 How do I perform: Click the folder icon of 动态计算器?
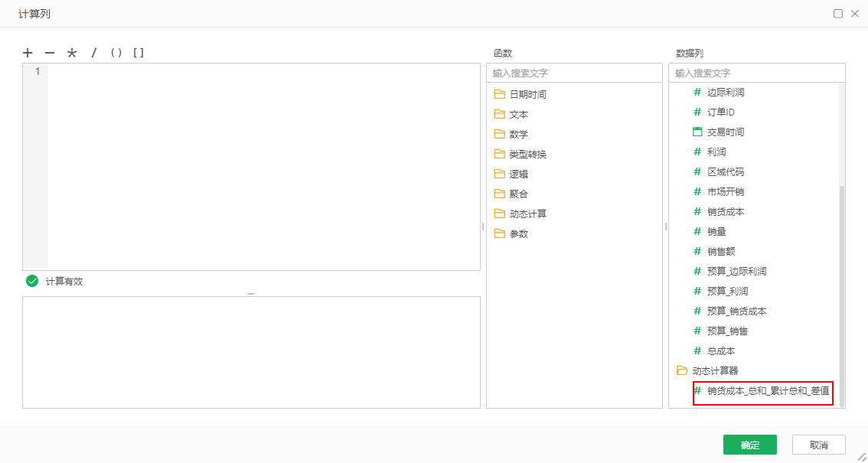[x=681, y=370]
